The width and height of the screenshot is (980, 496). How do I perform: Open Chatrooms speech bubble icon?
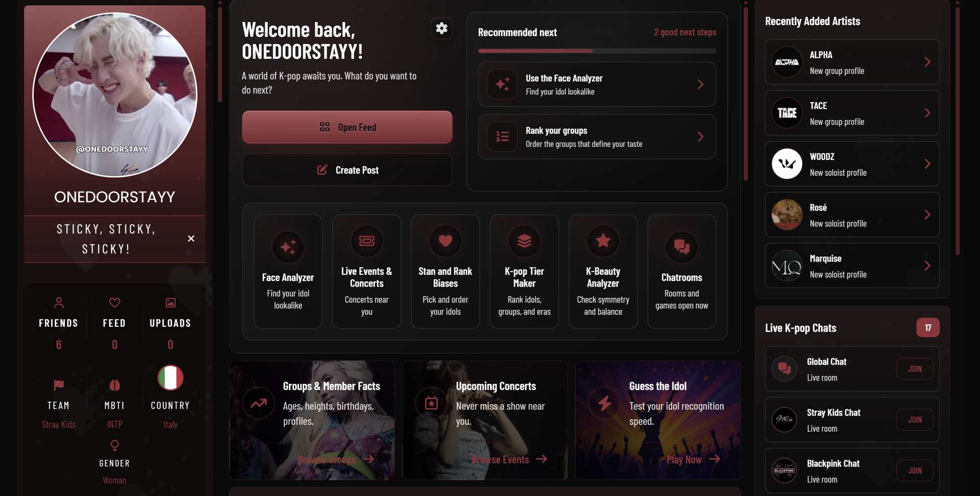(x=681, y=247)
